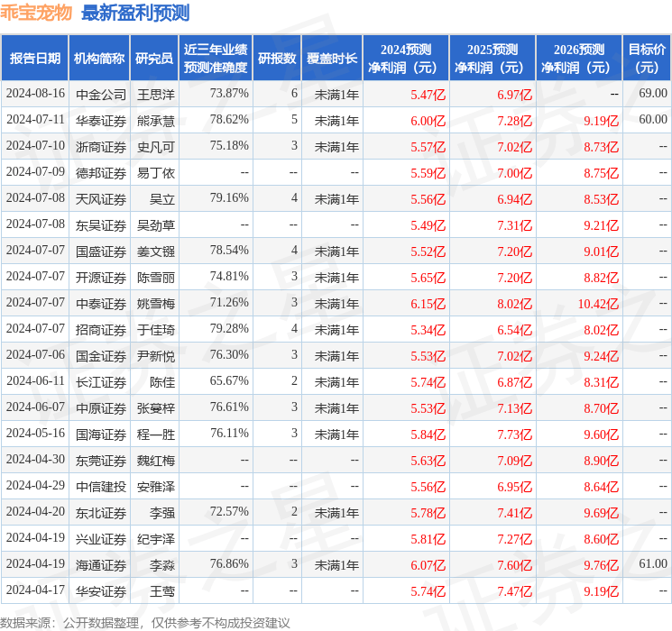The image size is (672, 631).
Task: Click the 2026 forecast 10.42亿
Action: click(x=598, y=304)
